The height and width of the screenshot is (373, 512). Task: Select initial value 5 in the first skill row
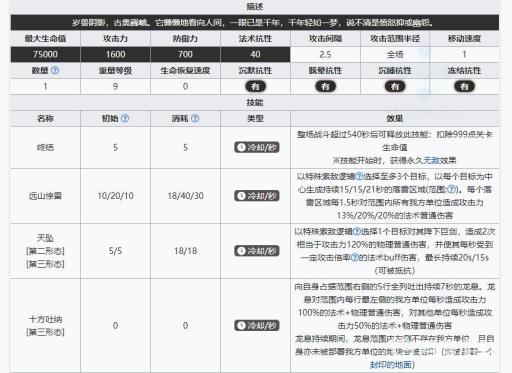115,147
